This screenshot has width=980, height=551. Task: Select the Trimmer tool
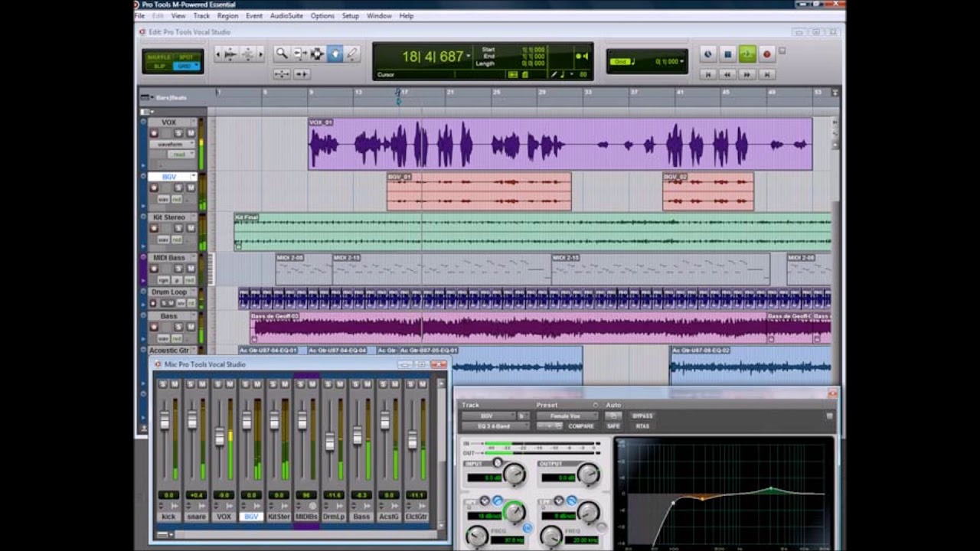(x=299, y=54)
